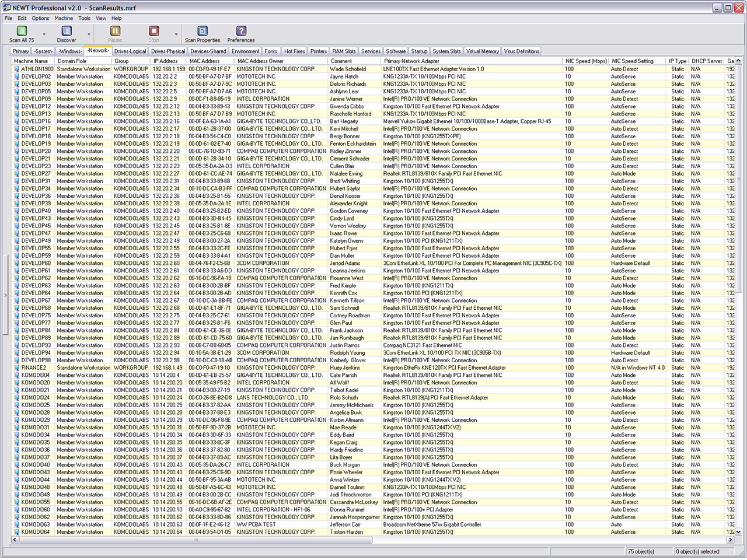Open Scan Properties from the toolbar

point(203,31)
